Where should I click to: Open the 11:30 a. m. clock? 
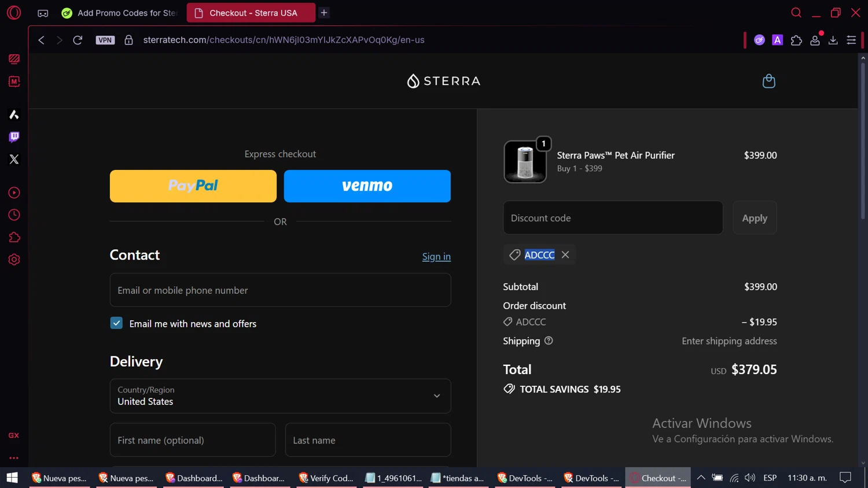(x=807, y=478)
